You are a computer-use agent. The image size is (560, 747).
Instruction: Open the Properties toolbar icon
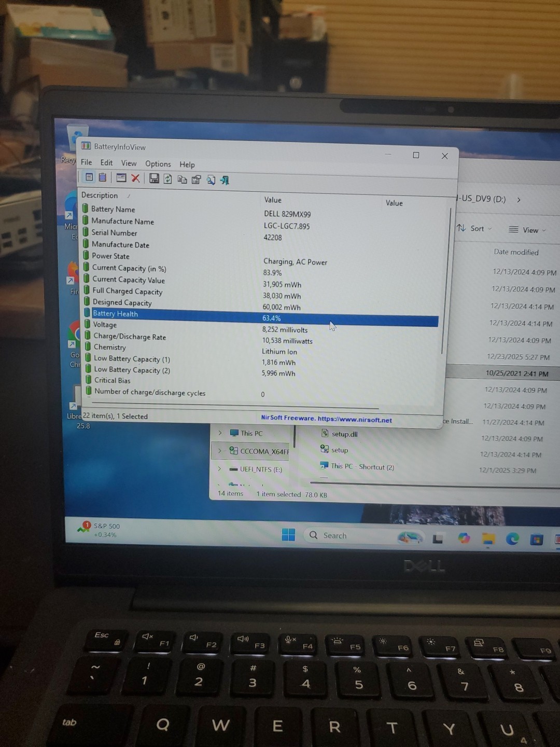pos(197,179)
